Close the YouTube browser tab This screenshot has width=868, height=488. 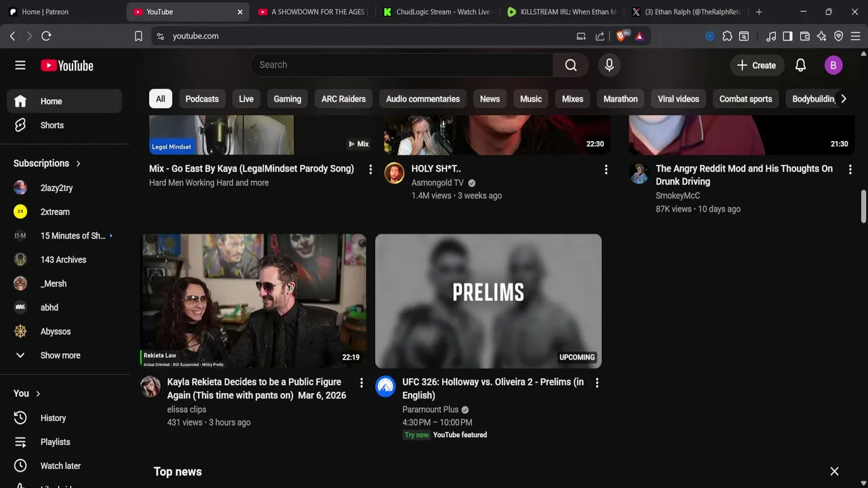click(239, 12)
